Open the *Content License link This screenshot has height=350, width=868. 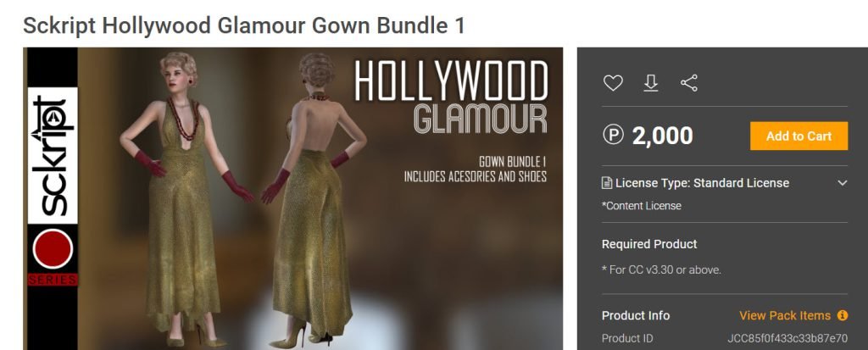pyautogui.click(x=642, y=206)
